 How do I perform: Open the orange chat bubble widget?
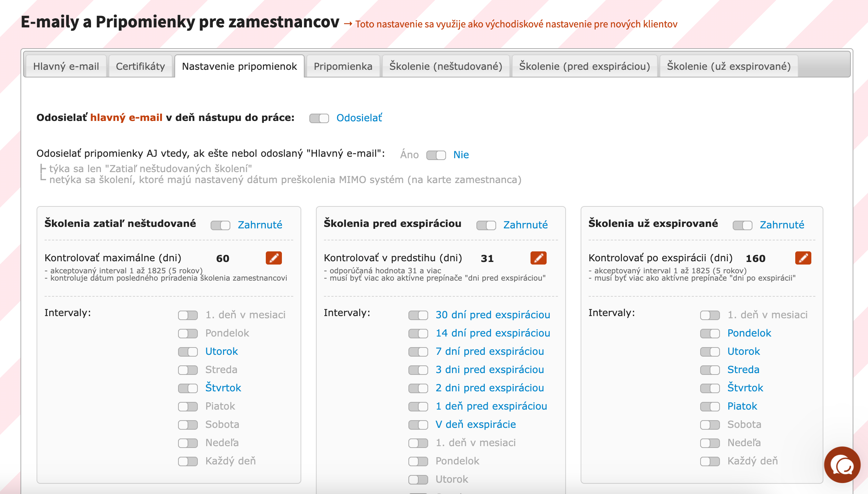pyautogui.click(x=842, y=465)
